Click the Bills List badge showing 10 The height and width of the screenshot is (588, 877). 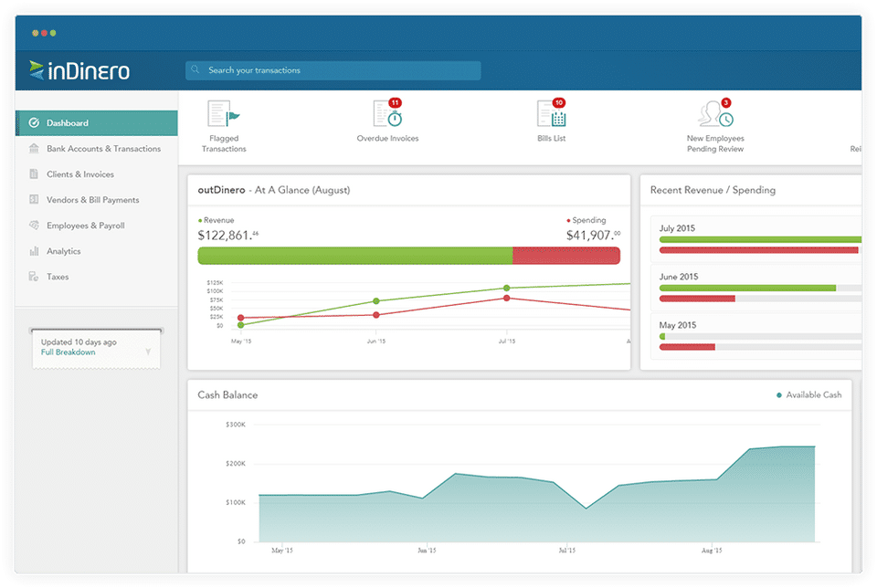click(x=559, y=103)
